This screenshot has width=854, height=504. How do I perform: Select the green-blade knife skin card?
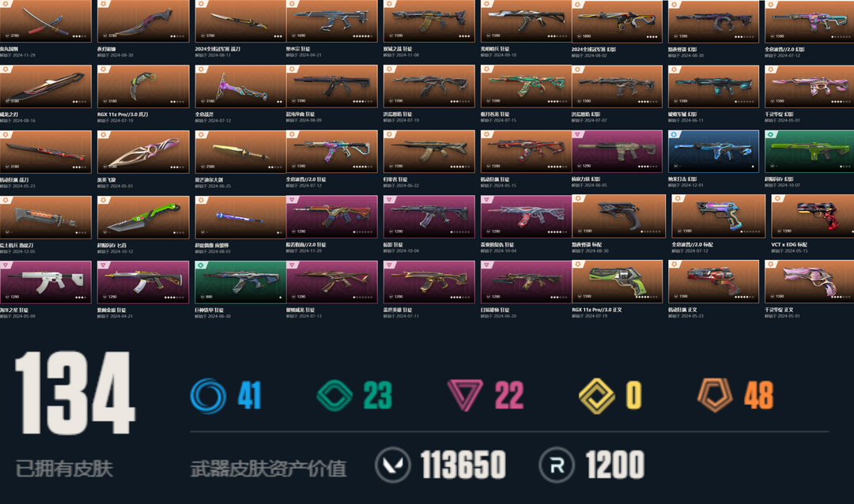pyautogui.click(x=143, y=216)
